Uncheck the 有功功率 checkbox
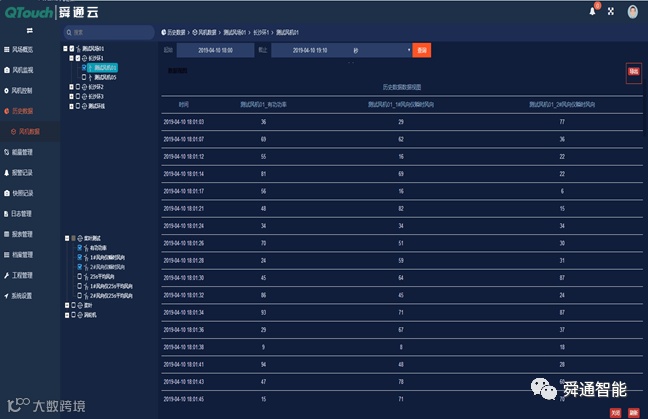 point(80,248)
